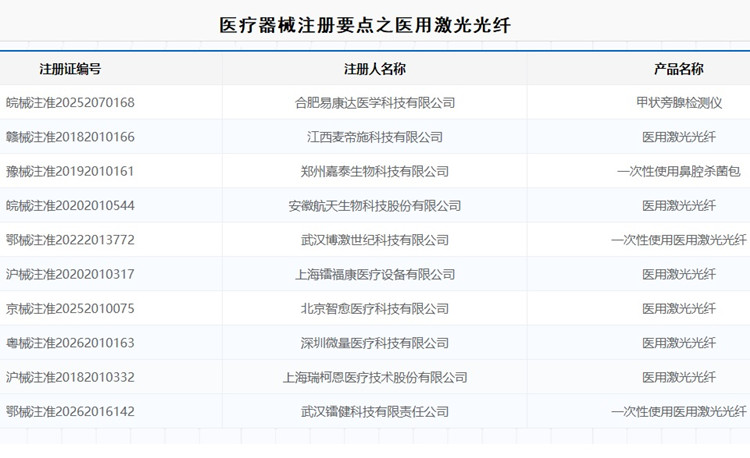Click registrant 江西麦帝施科技有限公司
This screenshot has height=458, width=750.
375,137
